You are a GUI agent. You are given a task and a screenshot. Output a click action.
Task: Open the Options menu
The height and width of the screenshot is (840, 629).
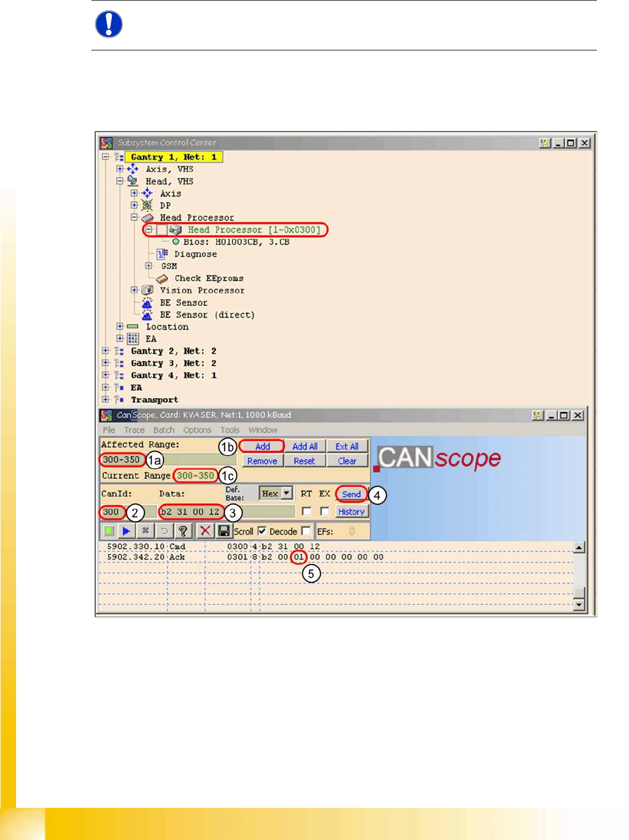[197, 430]
